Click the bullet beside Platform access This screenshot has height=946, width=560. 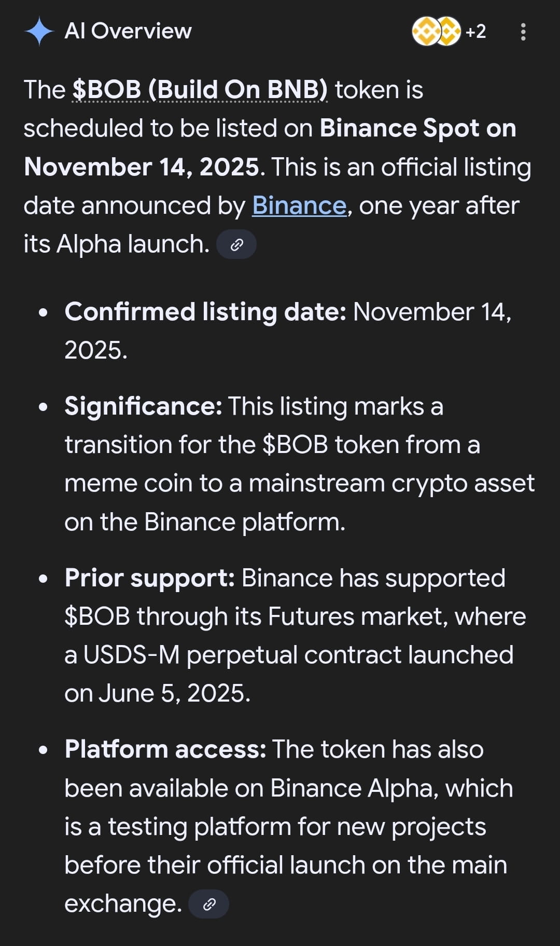click(44, 750)
